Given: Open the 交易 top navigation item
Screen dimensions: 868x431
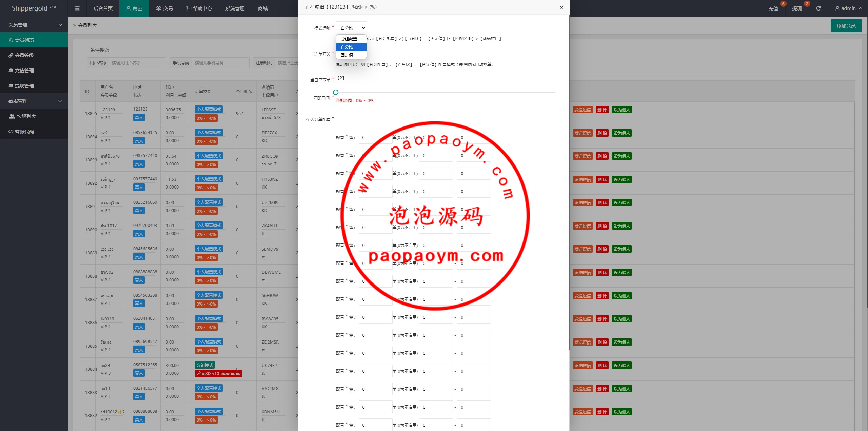Looking at the screenshot, I should tap(164, 8).
